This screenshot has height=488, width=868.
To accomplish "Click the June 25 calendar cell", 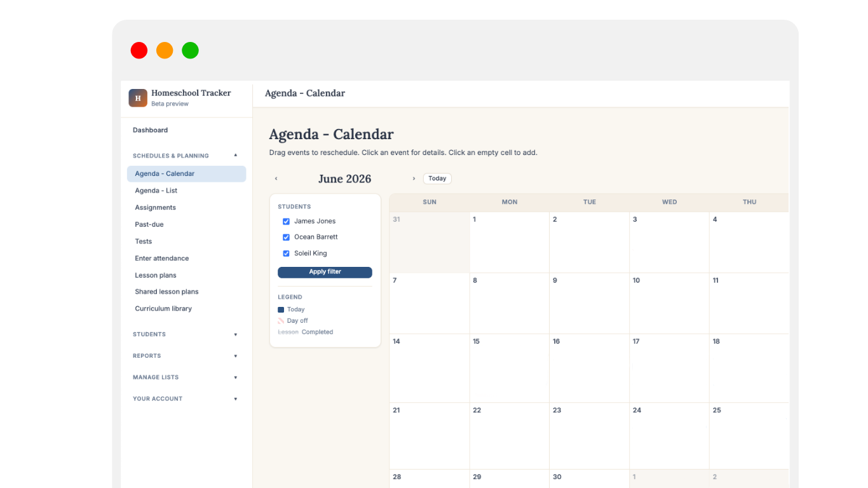I will 749,437.
